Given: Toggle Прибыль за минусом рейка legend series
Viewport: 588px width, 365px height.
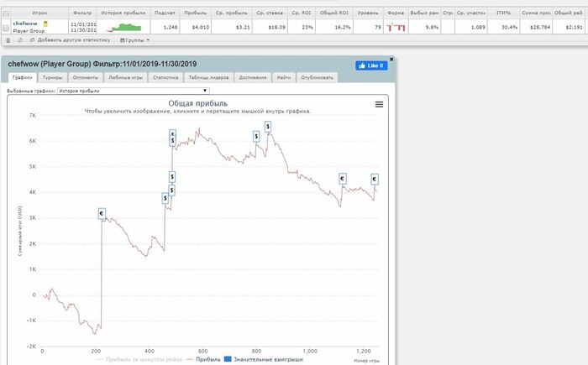Looking at the screenshot, I should point(139,359).
